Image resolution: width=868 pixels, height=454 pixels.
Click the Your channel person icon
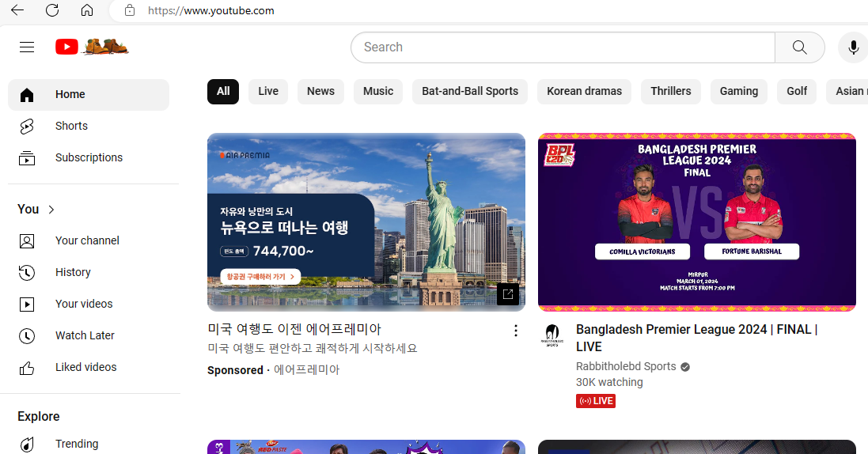coord(27,241)
